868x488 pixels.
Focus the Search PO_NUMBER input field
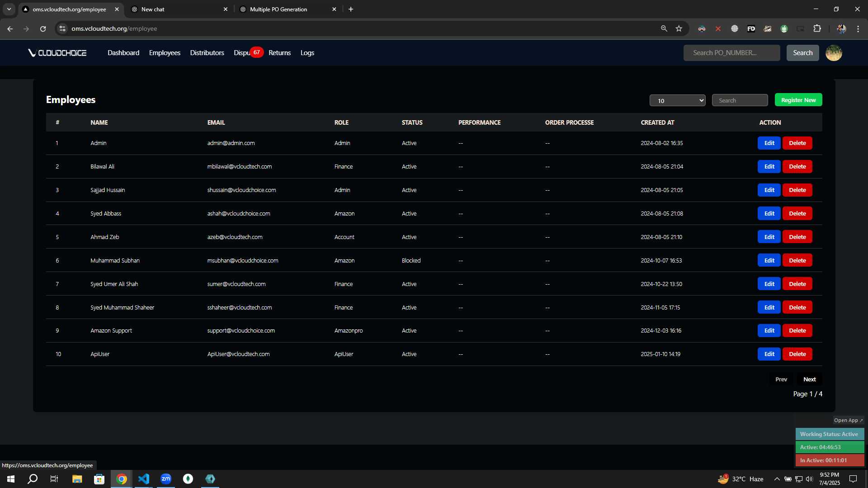(731, 53)
